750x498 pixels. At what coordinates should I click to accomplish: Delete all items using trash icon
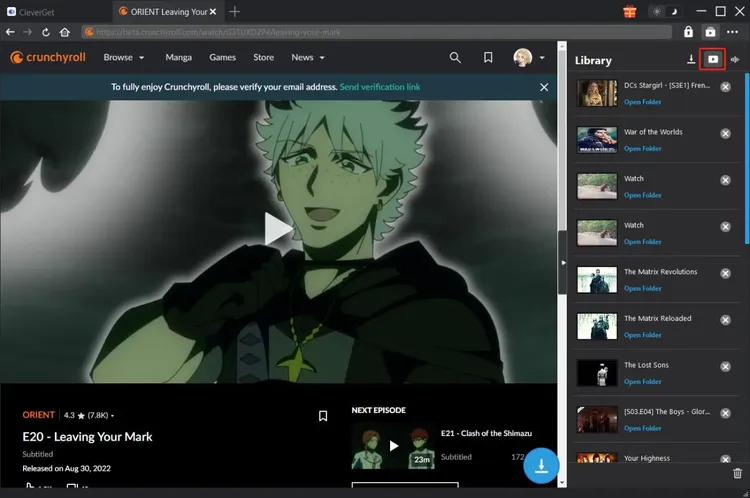(737, 473)
